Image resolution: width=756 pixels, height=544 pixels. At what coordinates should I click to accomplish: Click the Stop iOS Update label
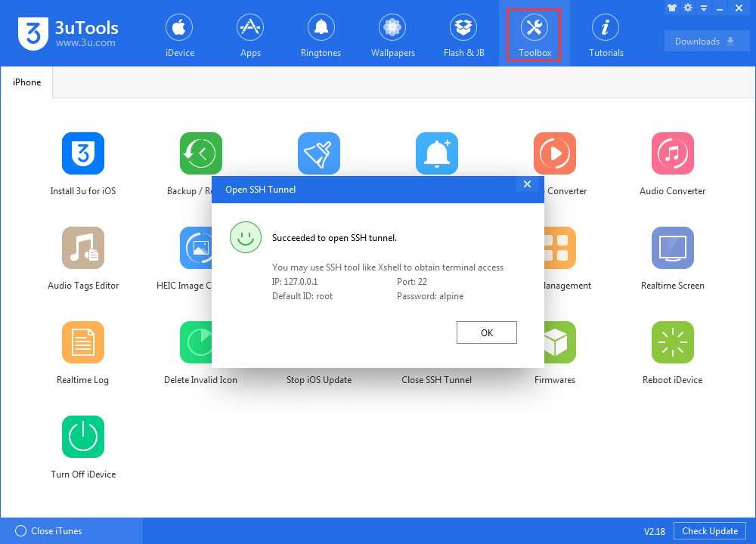click(x=319, y=380)
